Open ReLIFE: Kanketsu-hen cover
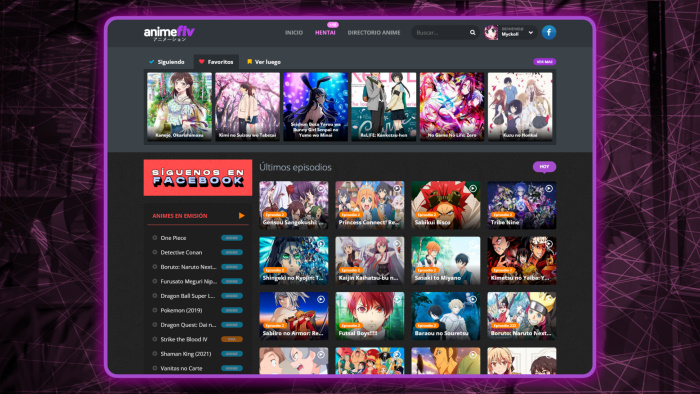700x394 pixels. coord(383,107)
